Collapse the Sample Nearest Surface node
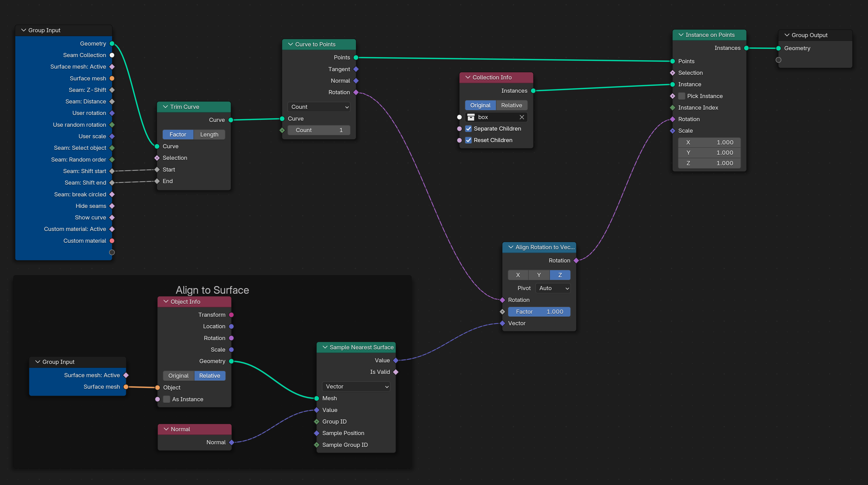The height and width of the screenshot is (485, 868). [325, 347]
